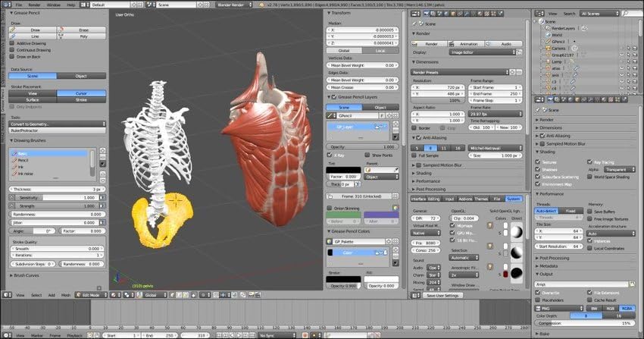Click the Animation render button

tap(466, 44)
